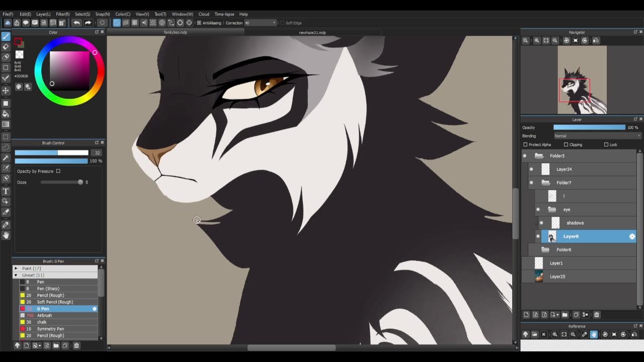
Task: Hide the Layer24 visibility dot
Action: 531,169
